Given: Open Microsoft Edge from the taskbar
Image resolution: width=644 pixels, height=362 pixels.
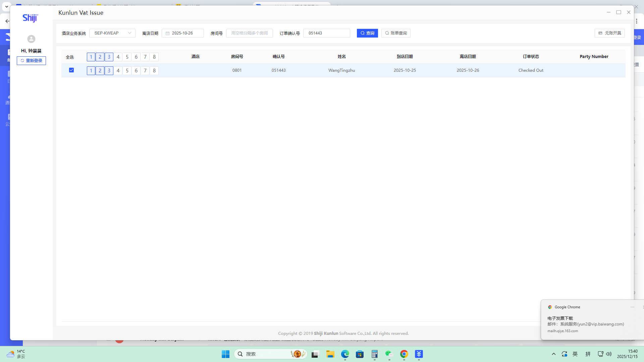Looking at the screenshot, I should [x=345, y=354].
